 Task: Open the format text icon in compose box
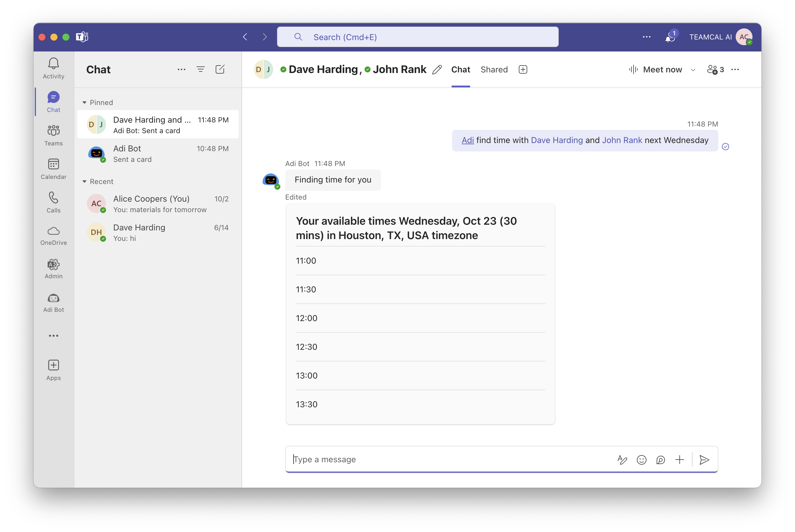pyautogui.click(x=622, y=460)
